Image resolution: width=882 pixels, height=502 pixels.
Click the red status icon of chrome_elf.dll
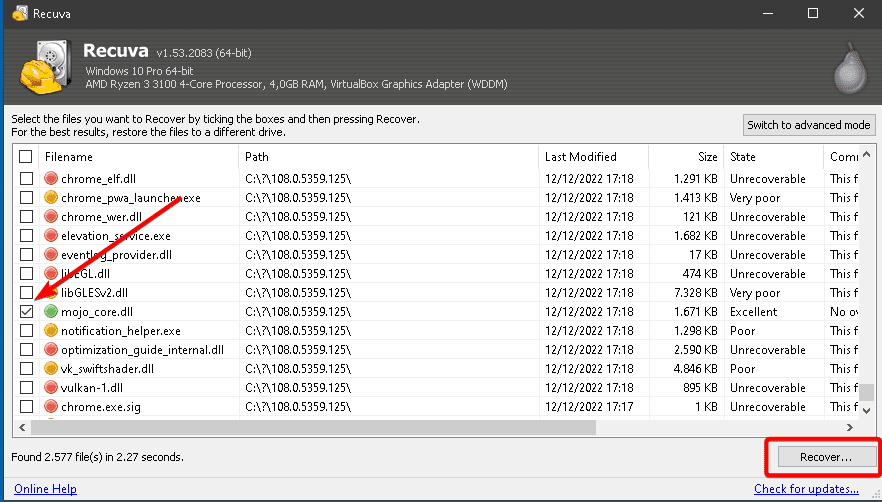pos(51,178)
